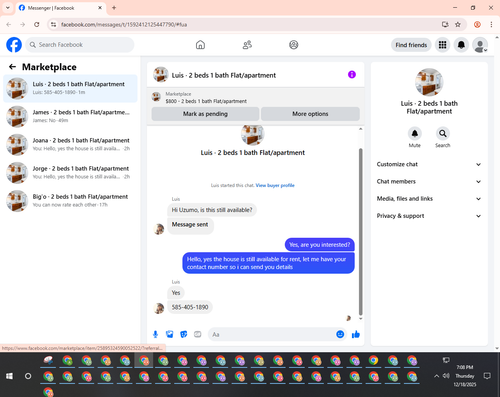Screen dimensions: 500x397
Task: Open the taskbar clock and date
Action: click(x=465, y=376)
